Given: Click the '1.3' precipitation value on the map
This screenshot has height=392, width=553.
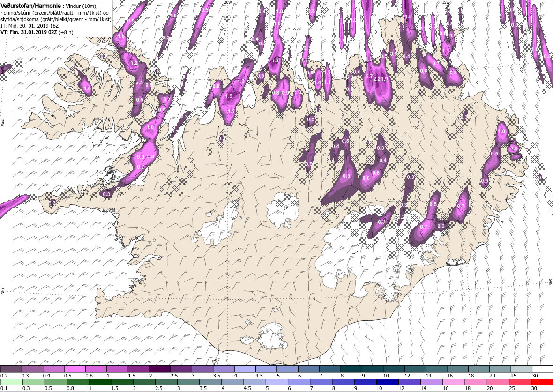Looking at the screenshot, I should pos(241,81).
